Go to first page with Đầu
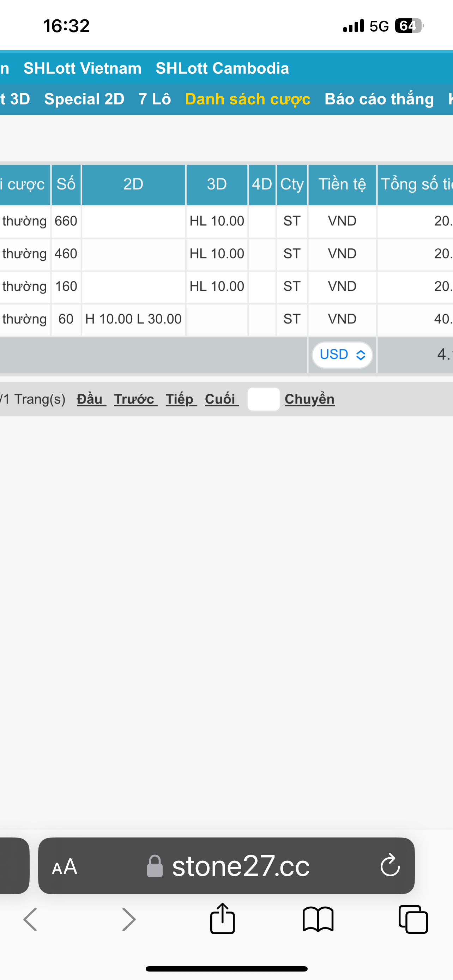This screenshot has width=453, height=980. pyautogui.click(x=90, y=399)
